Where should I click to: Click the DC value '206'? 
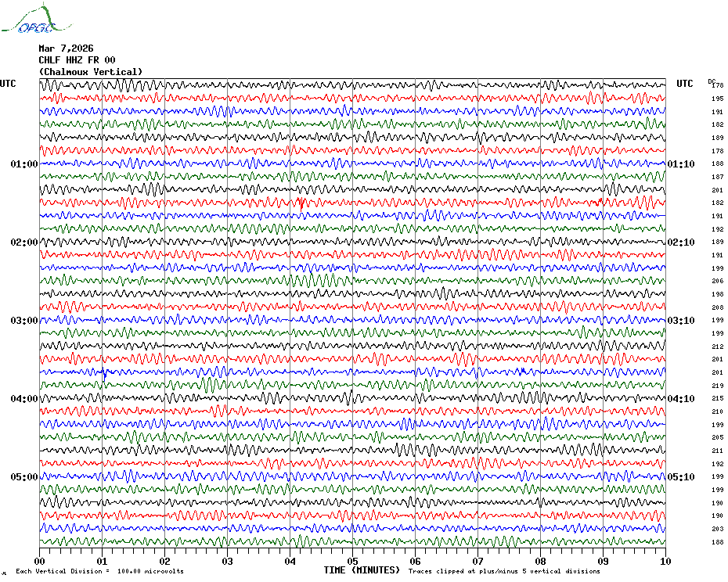tap(717, 282)
